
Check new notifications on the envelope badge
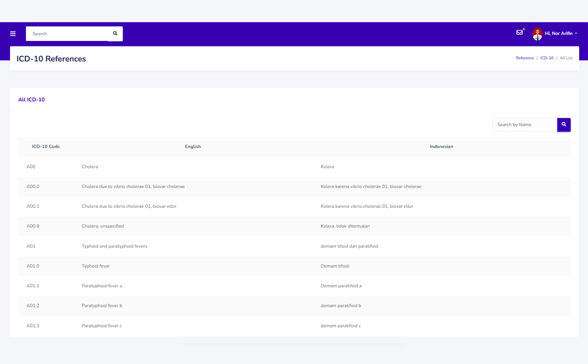(x=522, y=29)
